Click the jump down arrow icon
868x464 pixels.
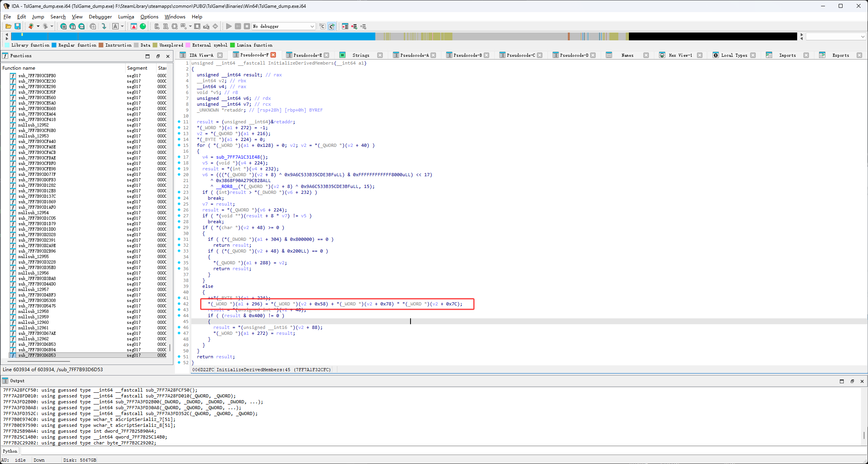click(x=104, y=26)
